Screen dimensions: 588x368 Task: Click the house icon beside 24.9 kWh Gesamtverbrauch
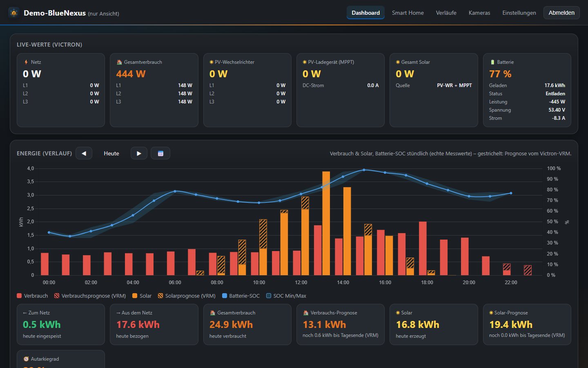212,313
